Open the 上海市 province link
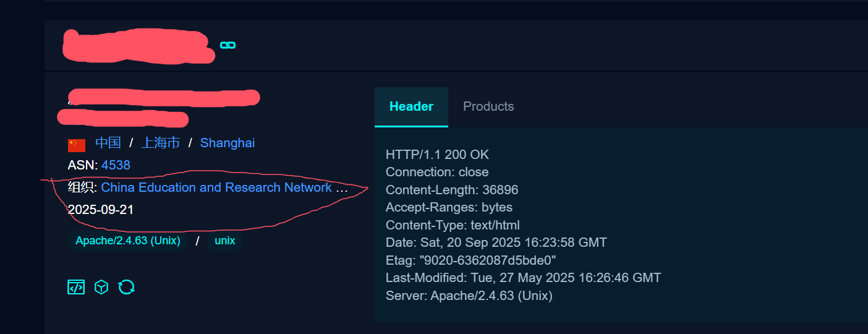Image resolution: width=868 pixels, height=334 pixels. (160, 143)
